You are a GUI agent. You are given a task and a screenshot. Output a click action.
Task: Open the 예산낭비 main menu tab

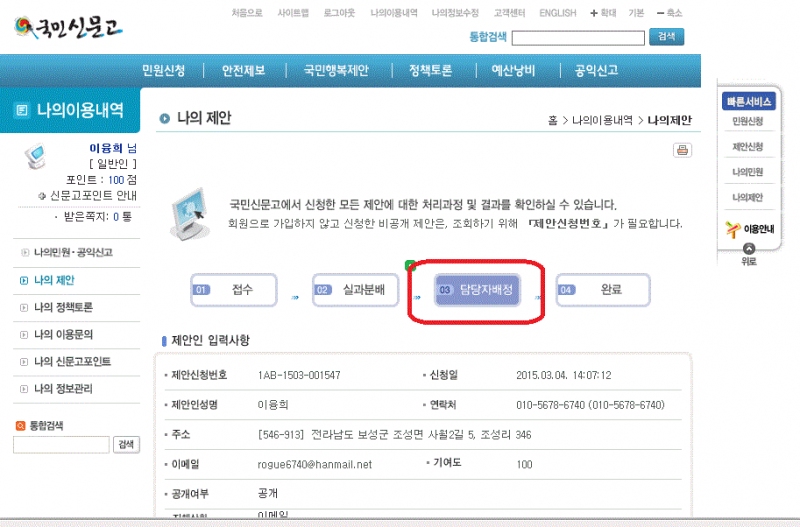click(x=513, y=71)
